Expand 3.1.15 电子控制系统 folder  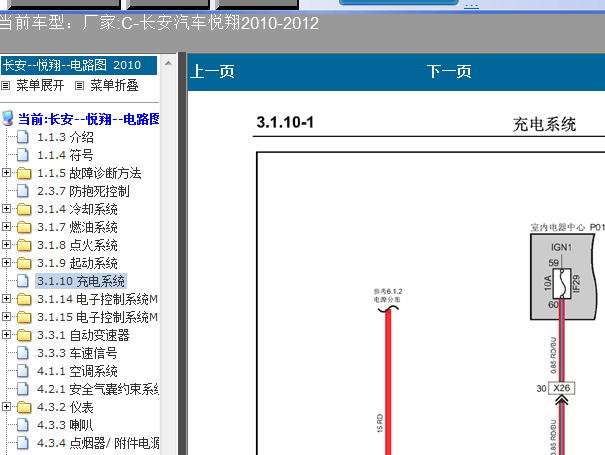(x=6, y=316)
